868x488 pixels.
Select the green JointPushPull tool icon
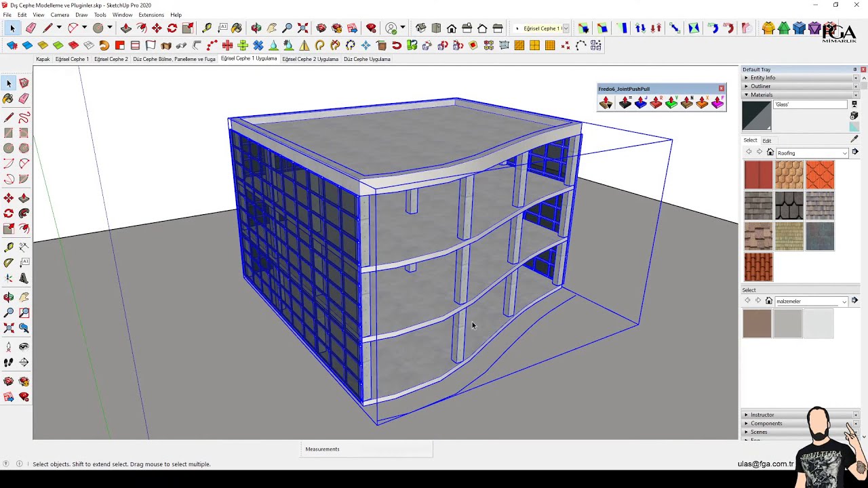pyautogui.click(x=671, y=102)
